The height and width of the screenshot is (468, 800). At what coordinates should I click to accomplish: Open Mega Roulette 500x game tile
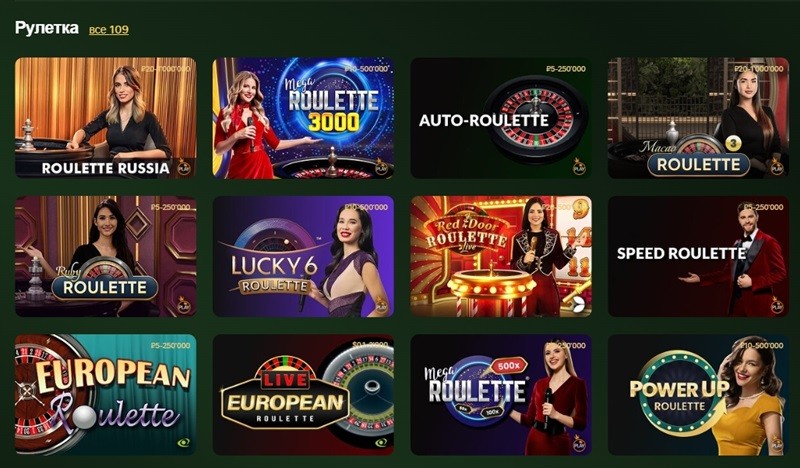[501, 395]
